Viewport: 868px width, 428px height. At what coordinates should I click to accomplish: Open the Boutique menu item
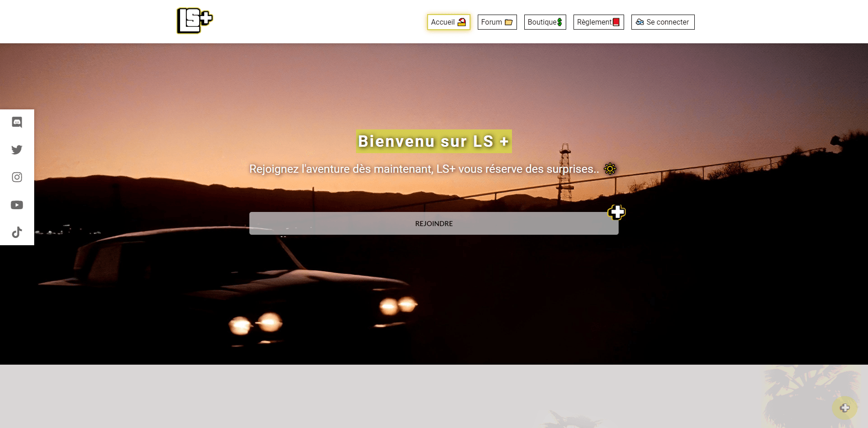[545, 22]
